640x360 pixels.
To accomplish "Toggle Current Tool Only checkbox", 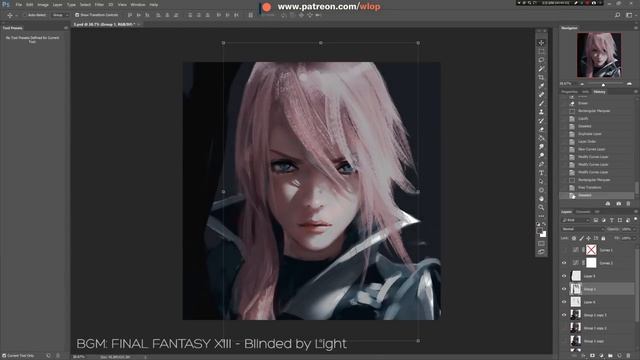I will click(4, 356).
